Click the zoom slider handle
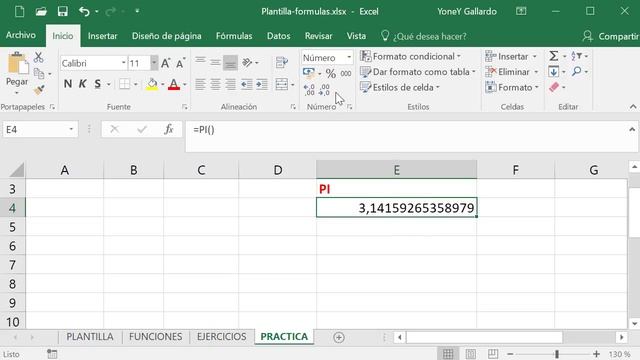The height and width of the screenshot is (360, 640). pyautogui.click(x=557, y=354)
